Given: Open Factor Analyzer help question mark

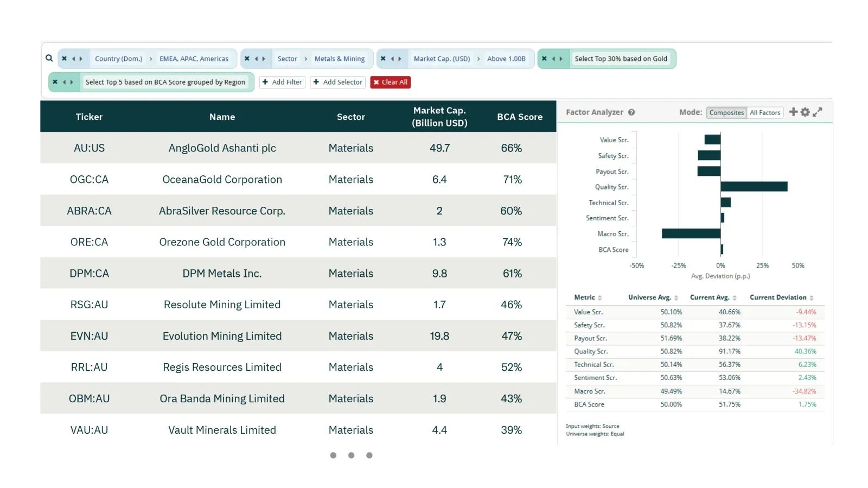Looking at the screenshot, I should (x=631, y=112).
